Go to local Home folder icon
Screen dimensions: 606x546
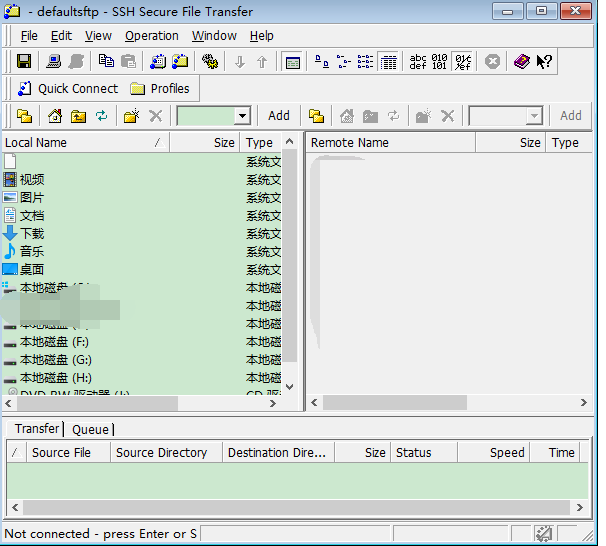[x=55, y=116]
